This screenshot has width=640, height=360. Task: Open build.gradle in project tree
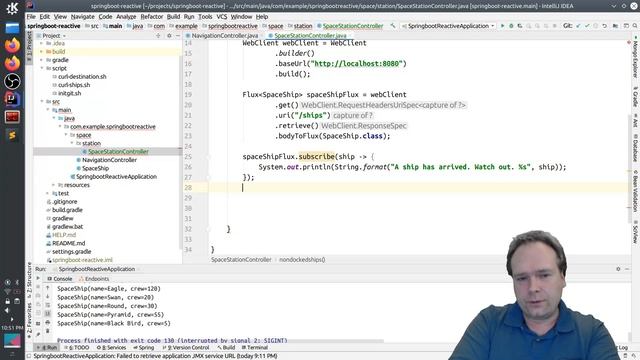click(x=67, y=210)
